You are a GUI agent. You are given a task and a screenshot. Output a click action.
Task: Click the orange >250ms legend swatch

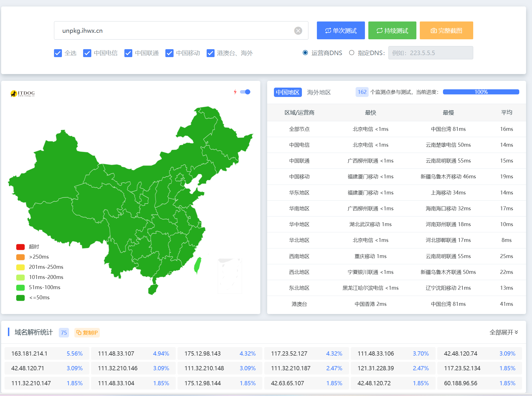[20, 257]
